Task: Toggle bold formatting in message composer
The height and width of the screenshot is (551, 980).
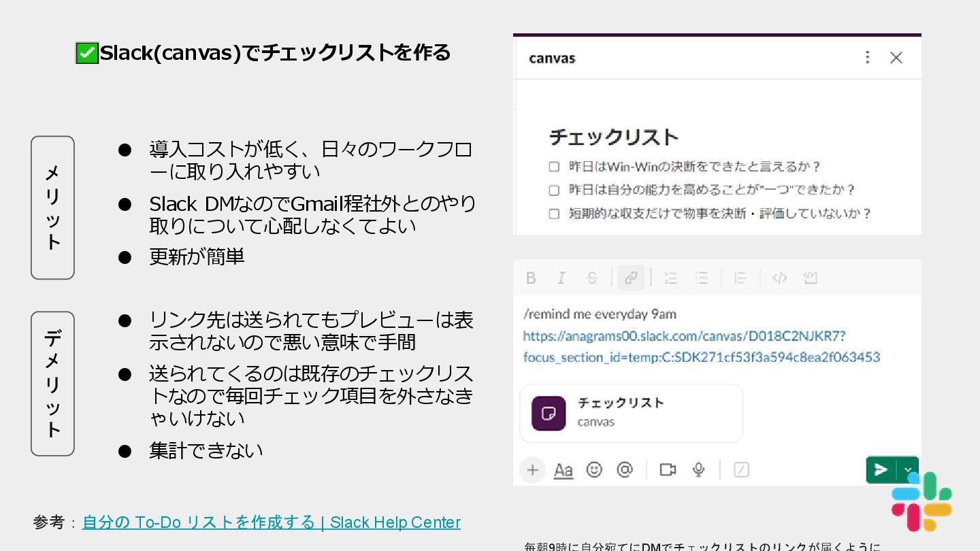Action: [x=532, y=278]
